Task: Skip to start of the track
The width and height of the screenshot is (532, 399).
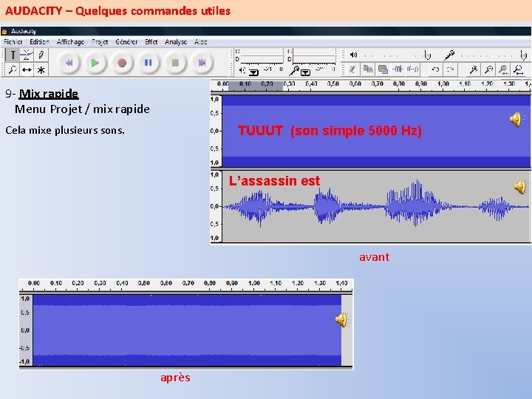Action: pos(69,63)
